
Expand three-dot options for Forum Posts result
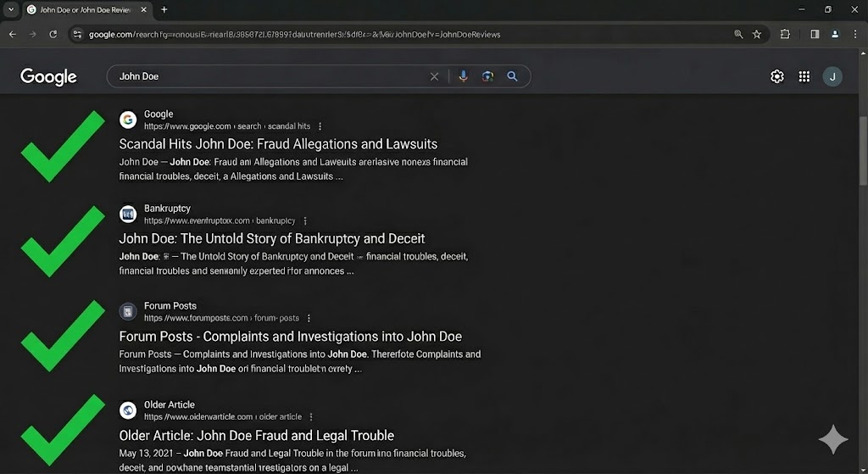click(x=309, y=319)
